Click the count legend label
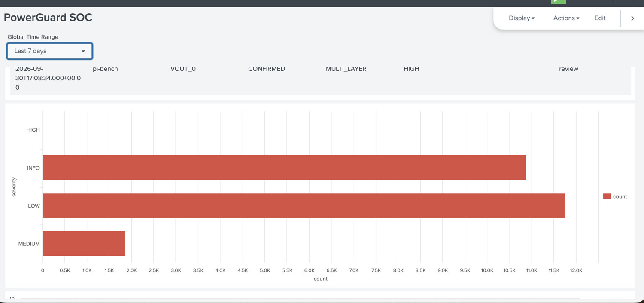644x303 pixels. (620, 197)
